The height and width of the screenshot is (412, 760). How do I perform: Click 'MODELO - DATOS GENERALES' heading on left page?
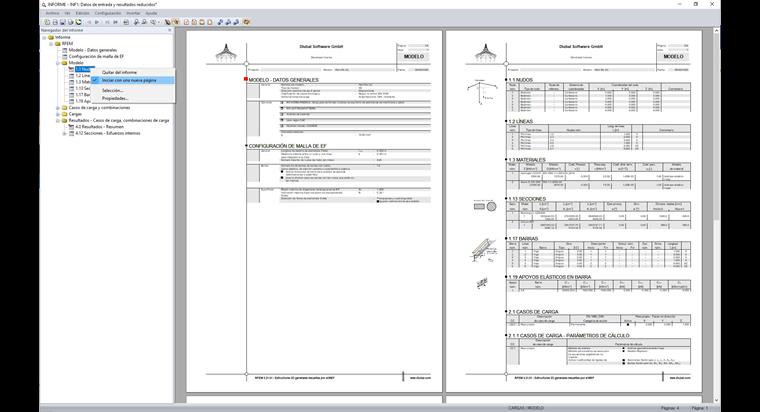coord(284,79)
